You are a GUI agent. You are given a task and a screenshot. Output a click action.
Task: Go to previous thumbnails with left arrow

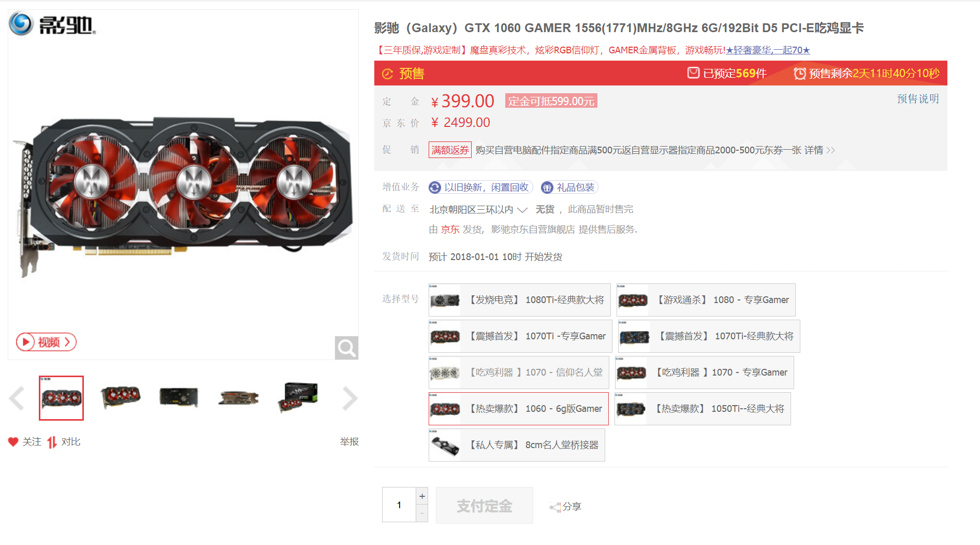point(17,398)
